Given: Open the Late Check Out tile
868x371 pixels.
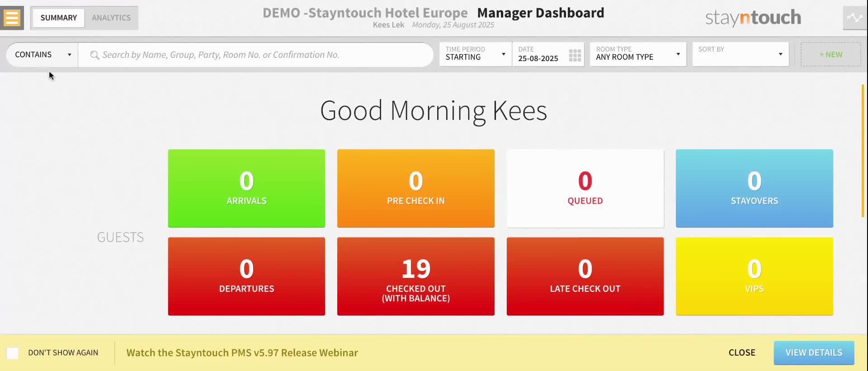Looking at the screenshot, I should click(x=585, y=276).
